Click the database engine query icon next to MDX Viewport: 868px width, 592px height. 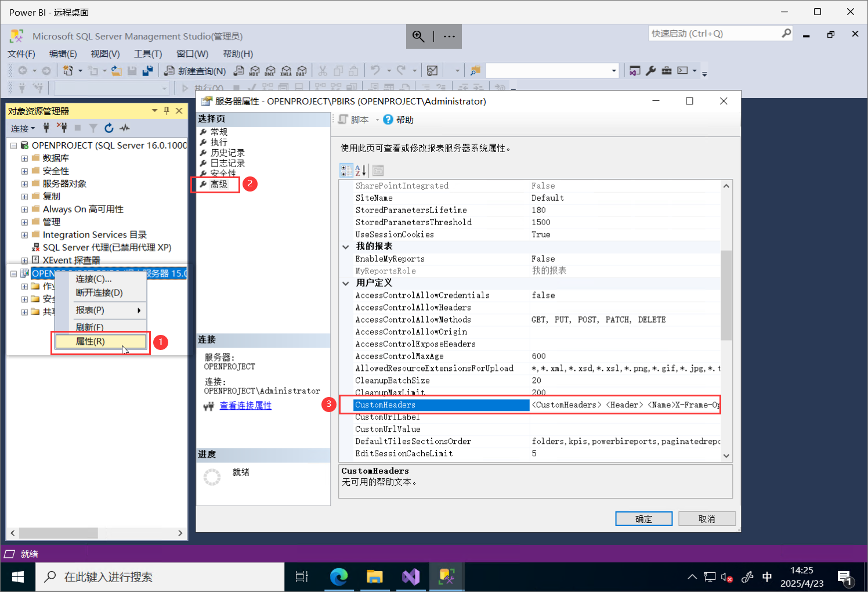239,71
